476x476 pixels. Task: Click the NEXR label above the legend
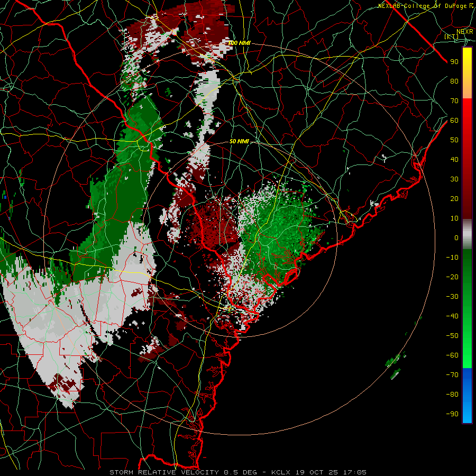[465, 32]
